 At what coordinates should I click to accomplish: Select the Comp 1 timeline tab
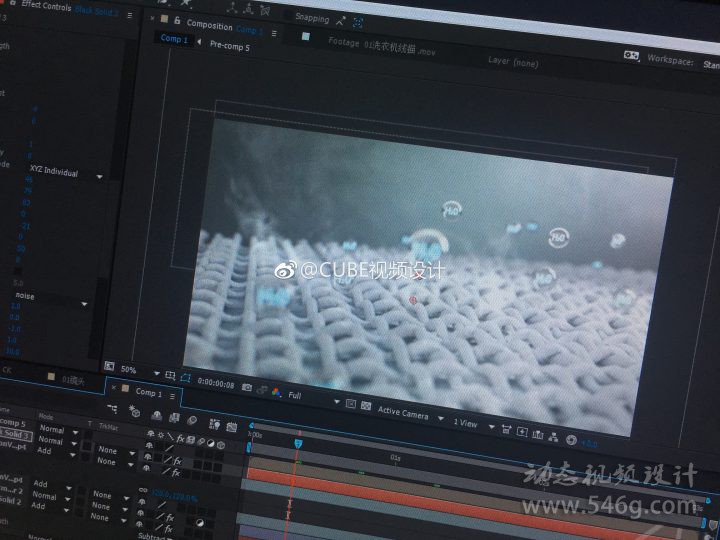click(x=149, y=392)
